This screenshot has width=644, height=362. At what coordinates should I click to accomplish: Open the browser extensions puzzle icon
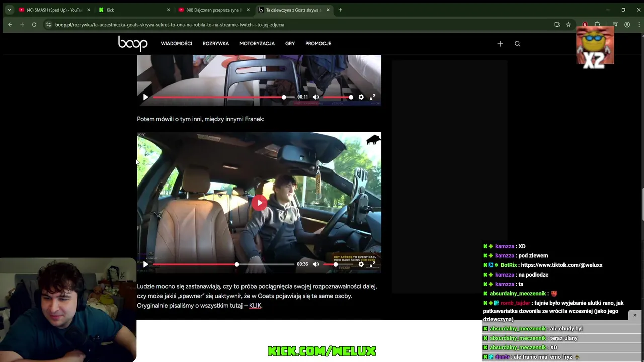(x=597, y=24)
